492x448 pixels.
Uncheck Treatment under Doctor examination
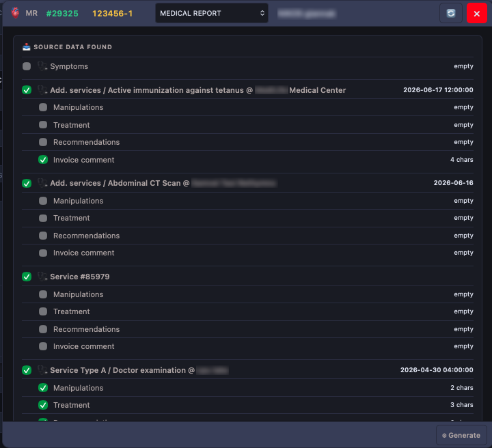click(43, 405)
